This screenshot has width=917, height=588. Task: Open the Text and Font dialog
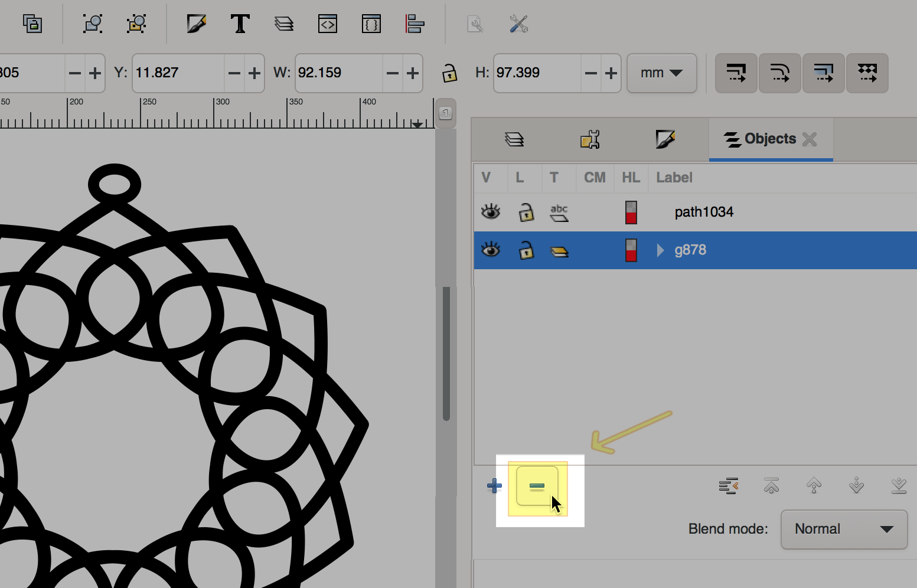[x=240, y=24]
